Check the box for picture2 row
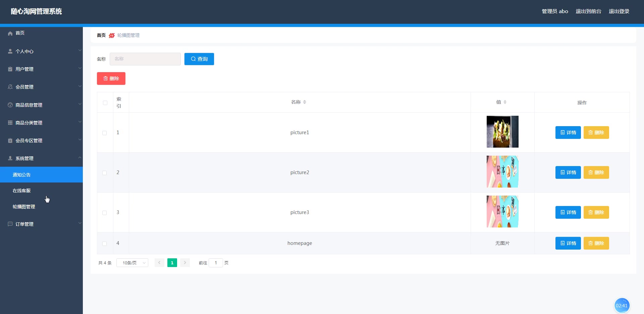 [105, 173]
